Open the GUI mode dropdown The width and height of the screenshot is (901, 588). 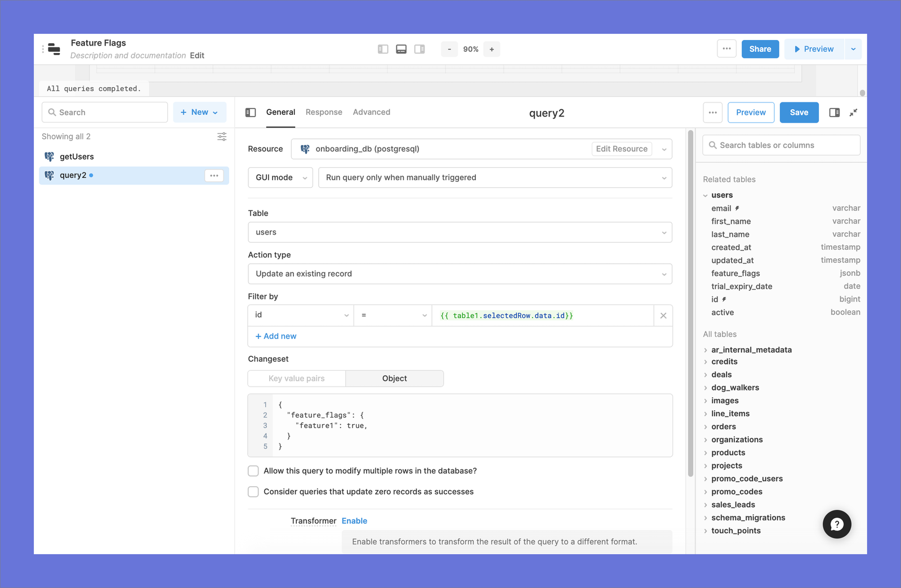click(x=280, y=178)
